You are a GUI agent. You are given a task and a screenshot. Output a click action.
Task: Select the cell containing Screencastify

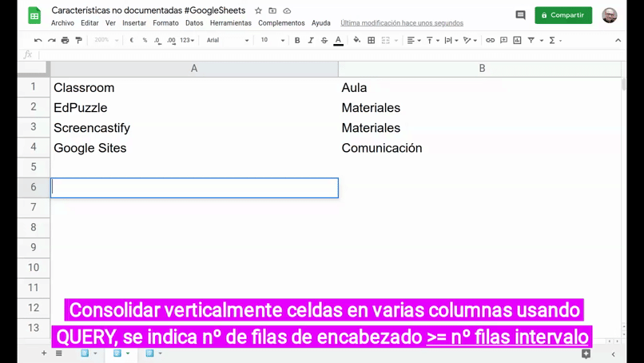pos(194,128)
